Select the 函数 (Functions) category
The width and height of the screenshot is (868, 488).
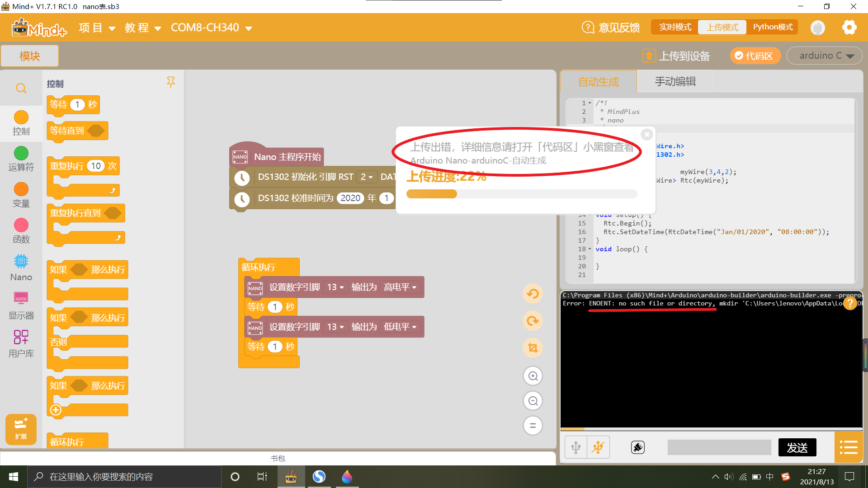tap(21, 231)
